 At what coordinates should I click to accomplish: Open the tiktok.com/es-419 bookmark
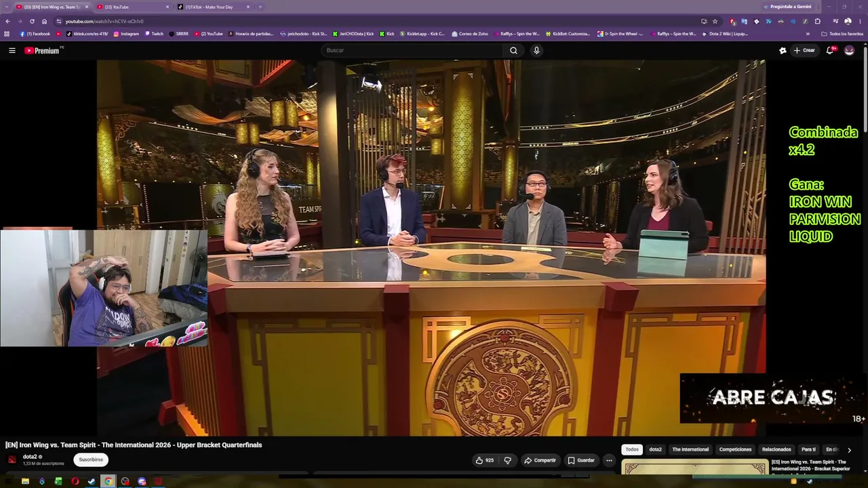[x=87, y=33]
